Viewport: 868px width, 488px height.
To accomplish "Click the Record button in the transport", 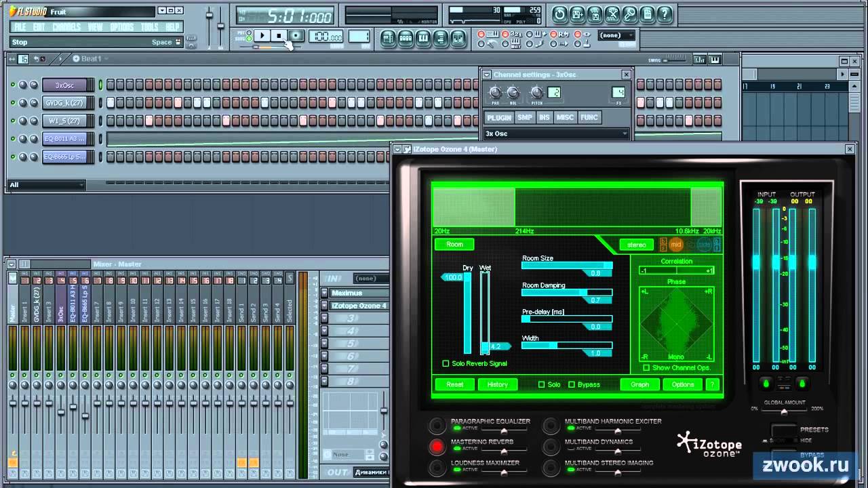I will pyautogui.click(x=296, y=36).
